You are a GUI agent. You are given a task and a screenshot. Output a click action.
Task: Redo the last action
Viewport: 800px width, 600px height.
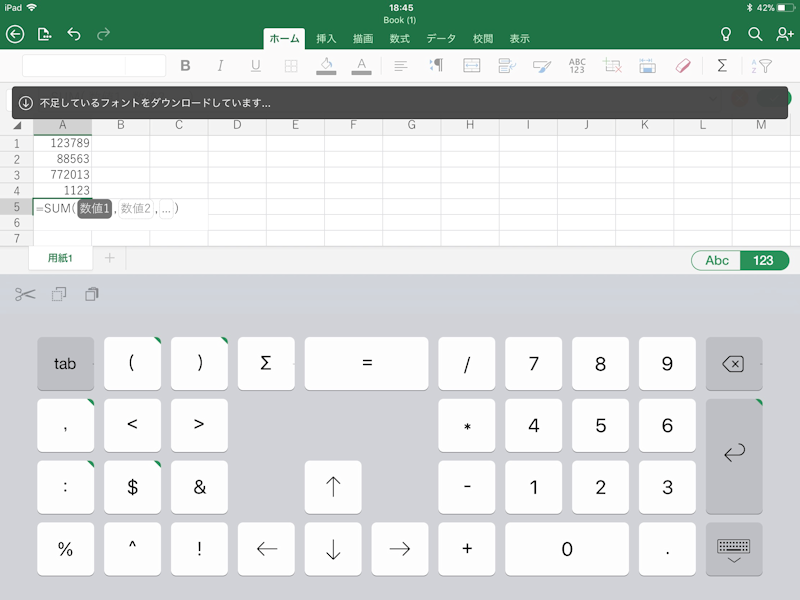[x=104, y=34]
